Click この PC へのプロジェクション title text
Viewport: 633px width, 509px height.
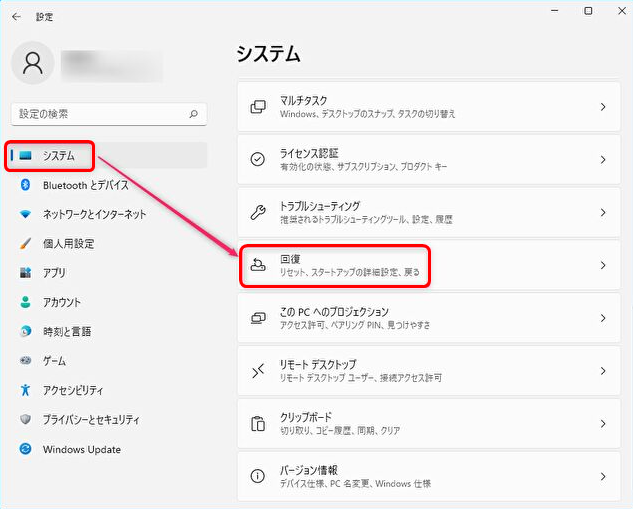point(334,312)
